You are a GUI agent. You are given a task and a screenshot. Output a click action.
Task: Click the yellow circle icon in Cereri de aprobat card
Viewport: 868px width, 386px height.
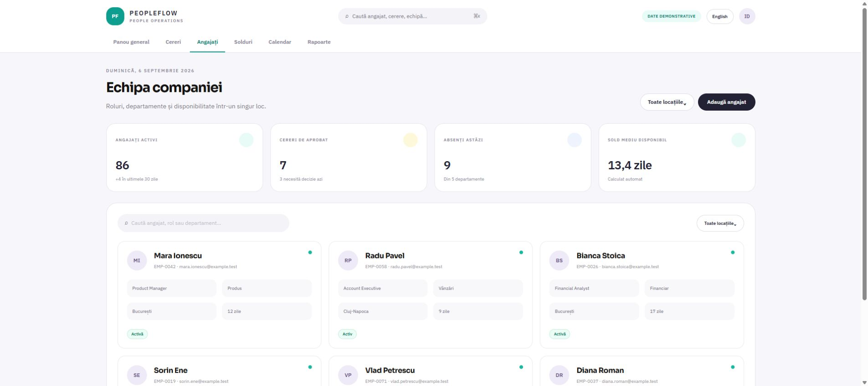[410, 140]
